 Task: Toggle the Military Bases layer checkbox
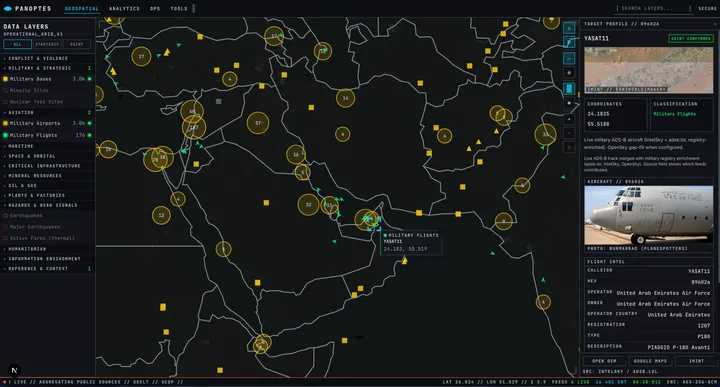tap(6, 79)
